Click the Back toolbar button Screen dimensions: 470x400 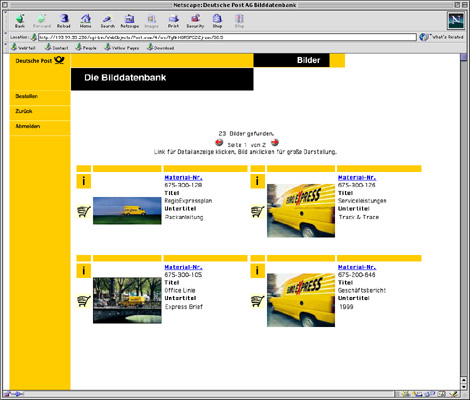pyautogui.click(x=20, y=21)
